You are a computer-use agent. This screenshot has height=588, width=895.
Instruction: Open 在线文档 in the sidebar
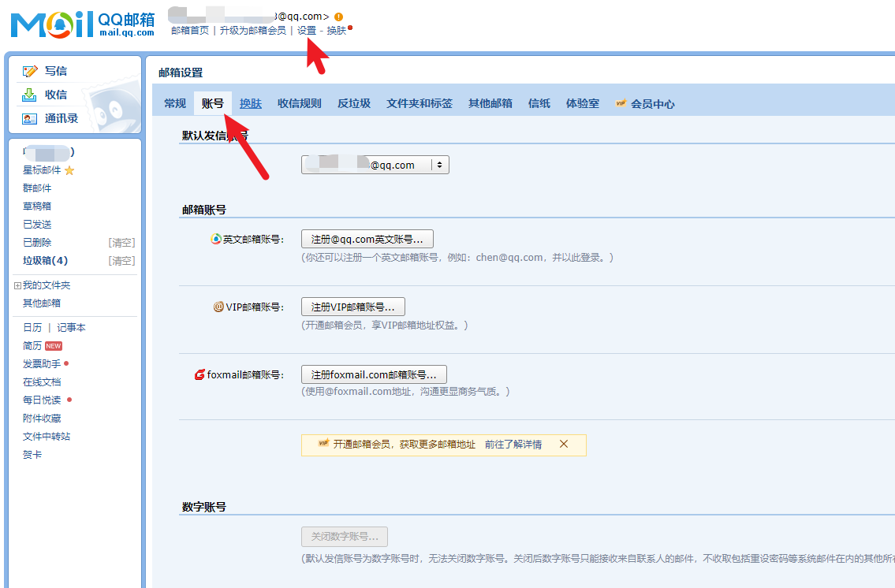point(42,382)
